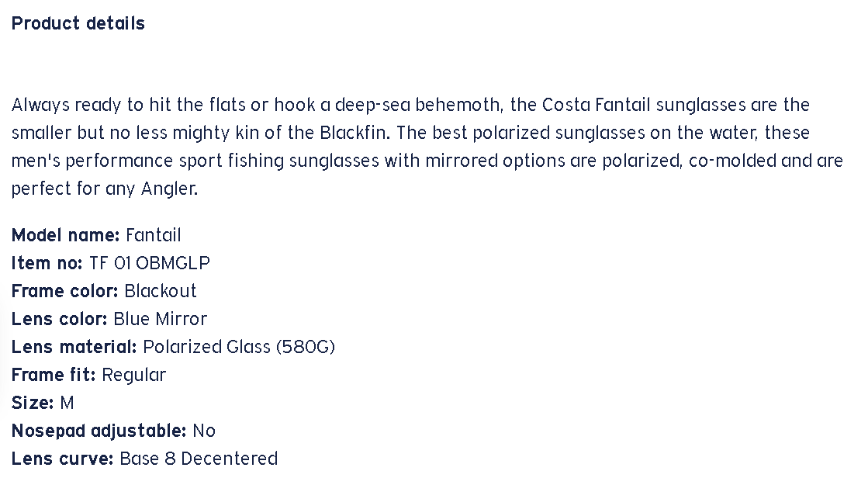Select the Base 8 Decentered value
Screen dimensions: 868x478
point(198,459)
